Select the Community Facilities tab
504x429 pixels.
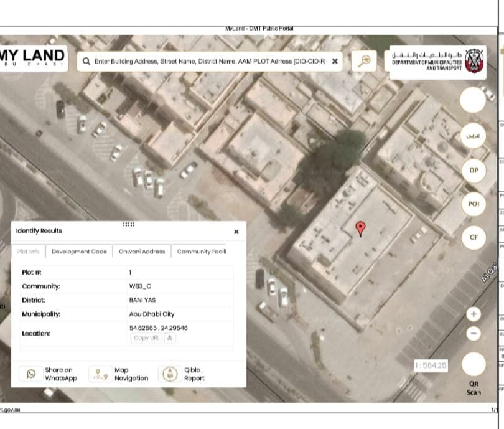coord(201,252)
